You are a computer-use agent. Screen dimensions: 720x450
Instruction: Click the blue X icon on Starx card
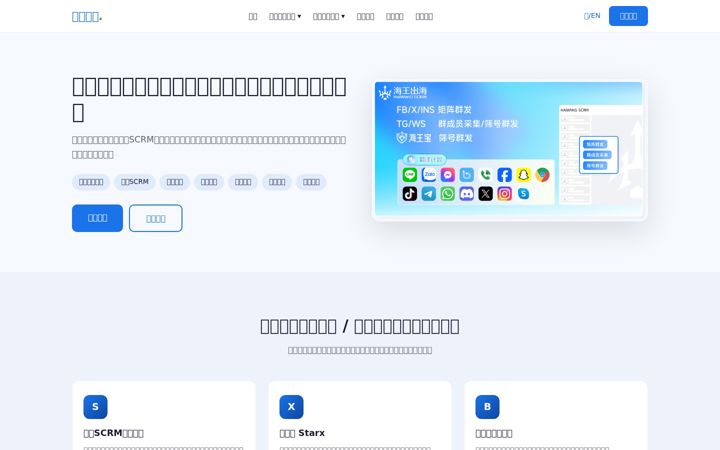click(292, 407)
